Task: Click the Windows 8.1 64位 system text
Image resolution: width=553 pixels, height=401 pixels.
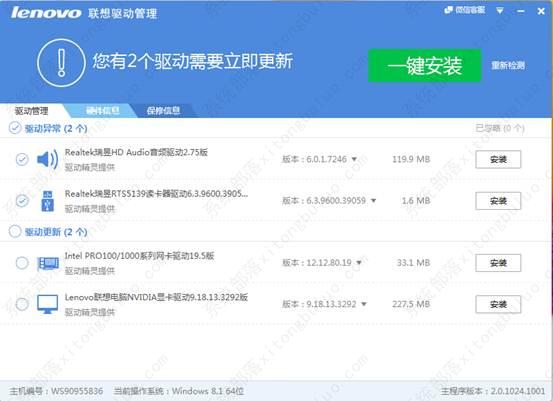Action: point(208,391)
